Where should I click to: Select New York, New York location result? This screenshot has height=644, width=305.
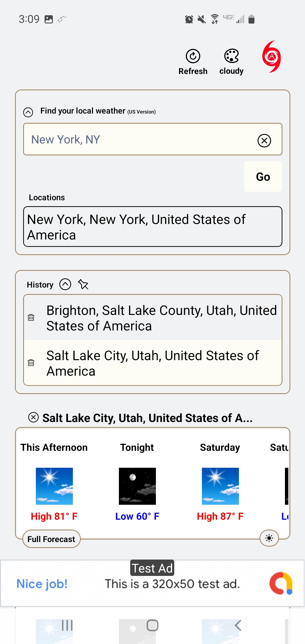coord(152,227)
